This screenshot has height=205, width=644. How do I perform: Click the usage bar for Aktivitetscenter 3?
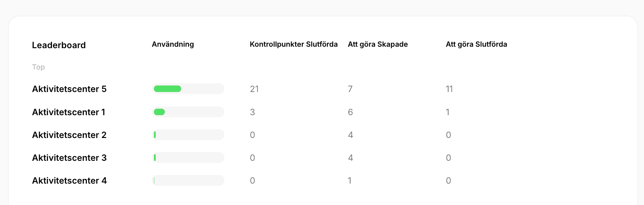[188, 158]
